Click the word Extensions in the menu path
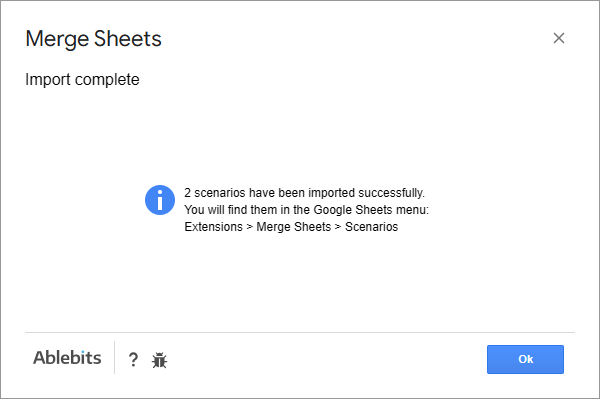Image resolution: width=600 pixels, height=399 pixels. click(214, 226)
